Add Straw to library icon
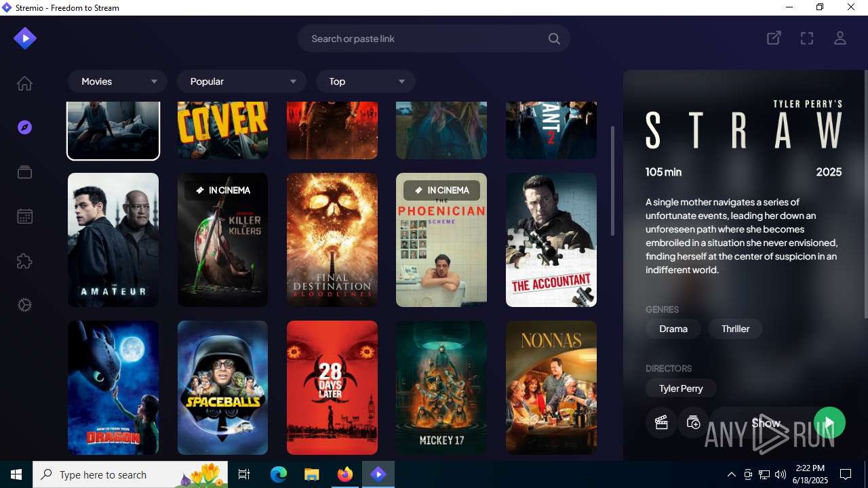Viewport: 868px width, 488px height. (693, 423)
